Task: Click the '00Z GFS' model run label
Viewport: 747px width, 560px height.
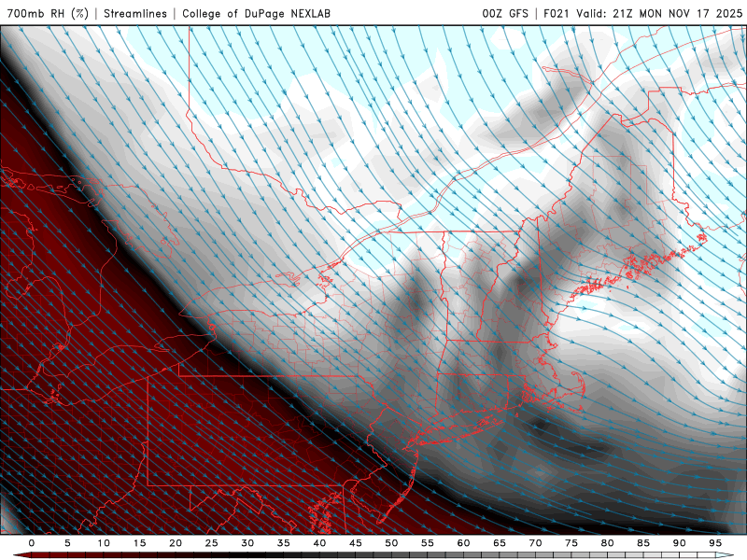Action: pyautogui.click(x=505, y=13)
